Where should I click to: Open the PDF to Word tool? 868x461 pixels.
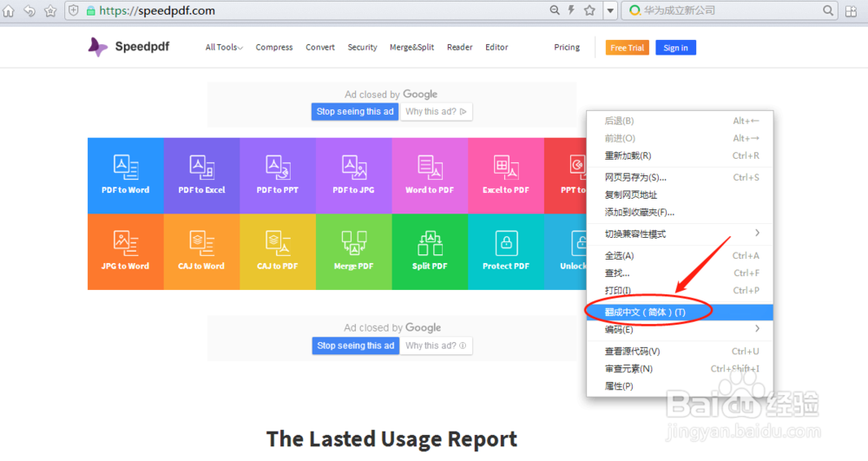tap(126, 175)
